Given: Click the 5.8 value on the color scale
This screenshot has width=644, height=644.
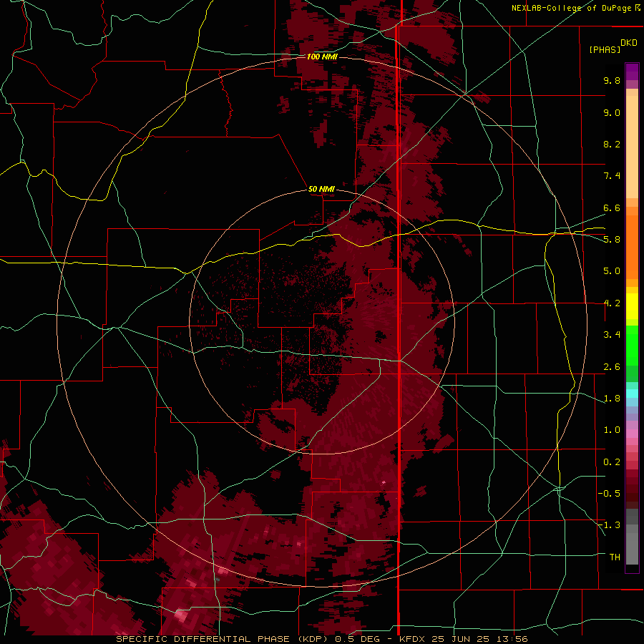Looking at the screenshot, I should pos(612,240).
